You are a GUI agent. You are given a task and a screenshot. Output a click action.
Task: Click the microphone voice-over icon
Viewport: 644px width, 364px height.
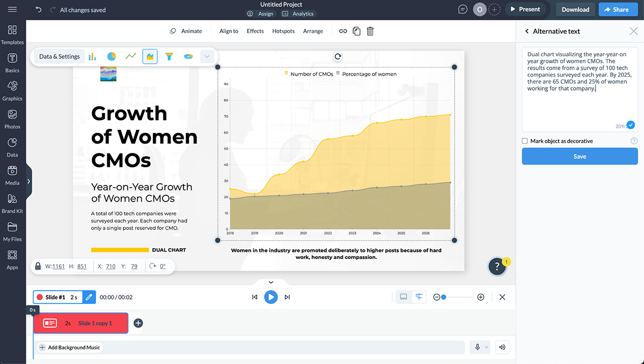[x=477, y=347]
